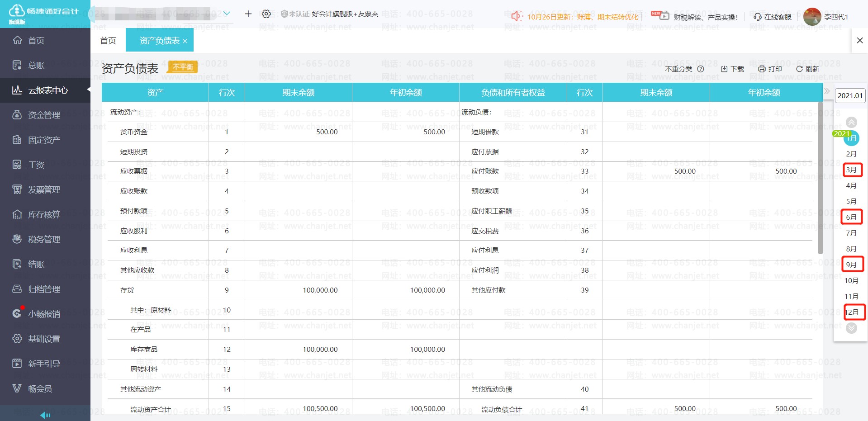Select 6月 in the month list
The height and width of the screenshot is (421, 868).
pos(851,217)
